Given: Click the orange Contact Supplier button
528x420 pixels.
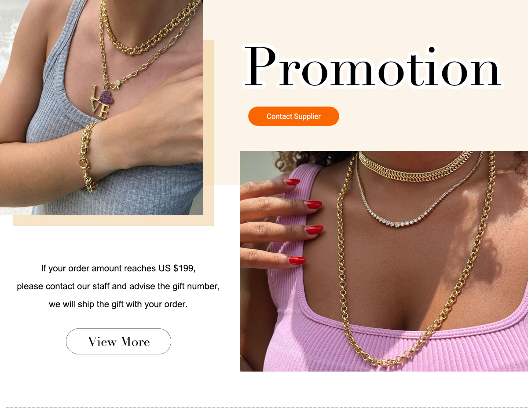Looking at the screenshot, I should pos(293,116).
